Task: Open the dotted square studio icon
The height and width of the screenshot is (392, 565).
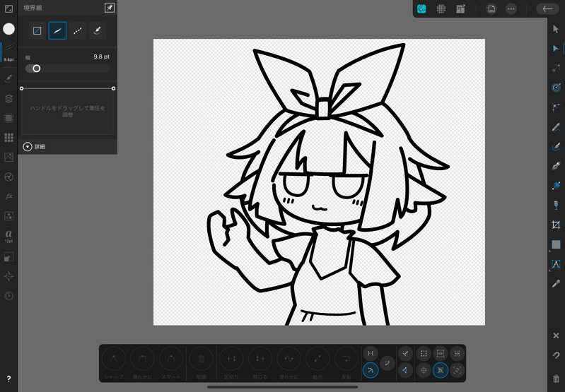Action: click(8, 118)
